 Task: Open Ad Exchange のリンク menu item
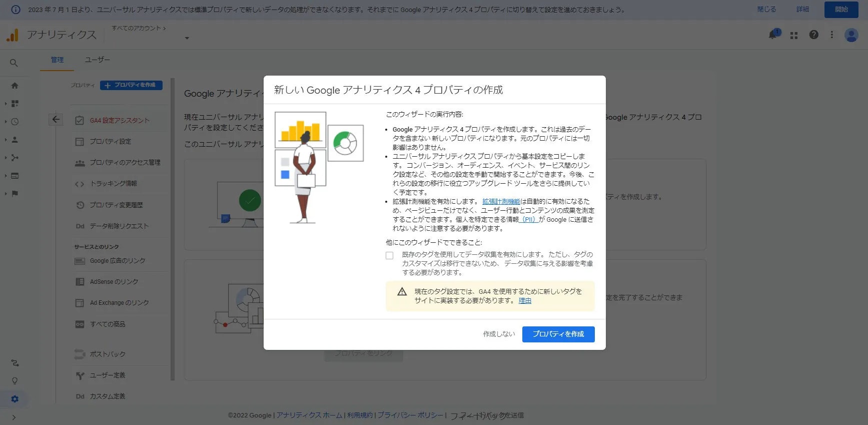pyautogui.click(x=119, y=303)
